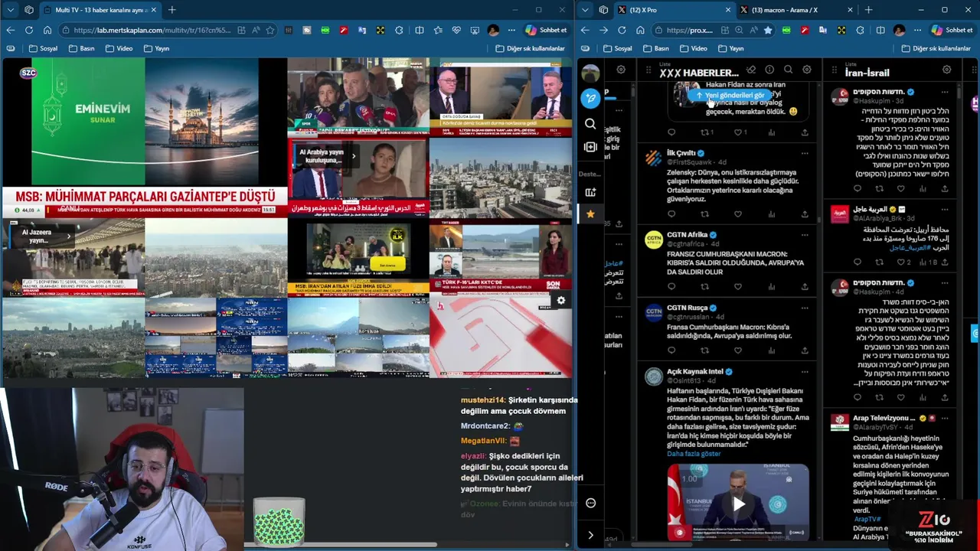Select the starred deck icon in X Pro sidebar

pos(590,214)
